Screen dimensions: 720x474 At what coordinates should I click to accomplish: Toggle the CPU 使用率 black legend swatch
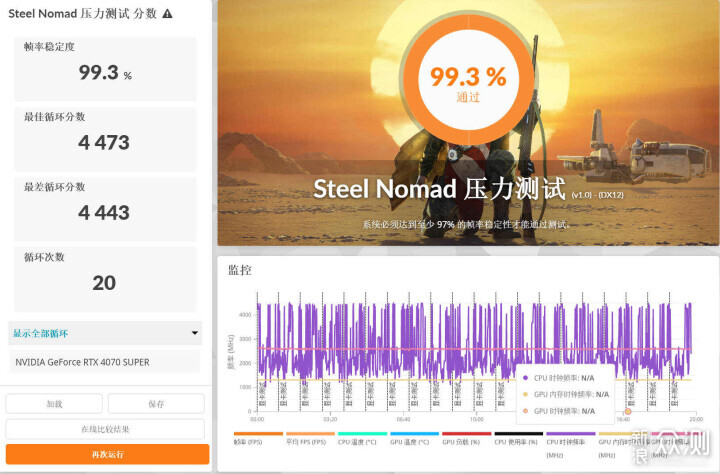519,433
